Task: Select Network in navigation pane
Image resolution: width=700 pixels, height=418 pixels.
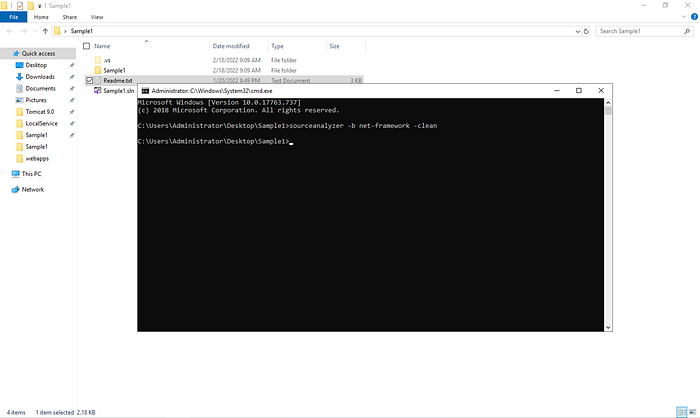Action: tap(33, 189)
